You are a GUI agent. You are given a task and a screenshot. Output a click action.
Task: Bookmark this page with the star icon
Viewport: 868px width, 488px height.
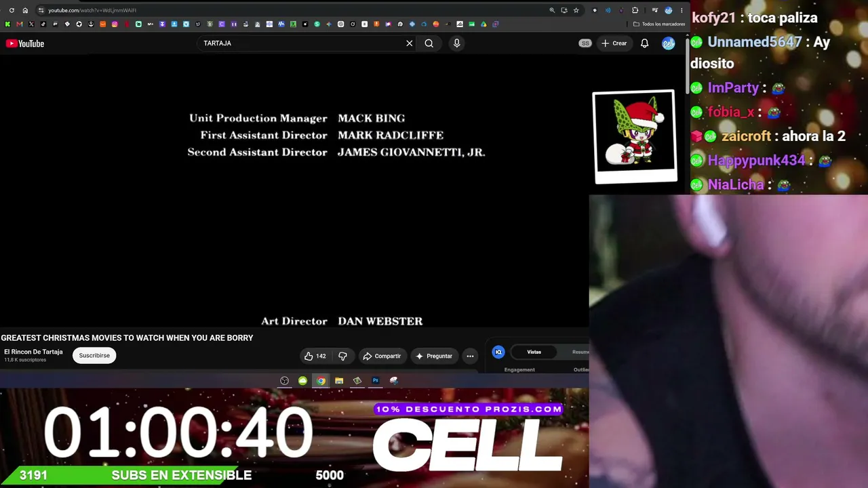576,10
